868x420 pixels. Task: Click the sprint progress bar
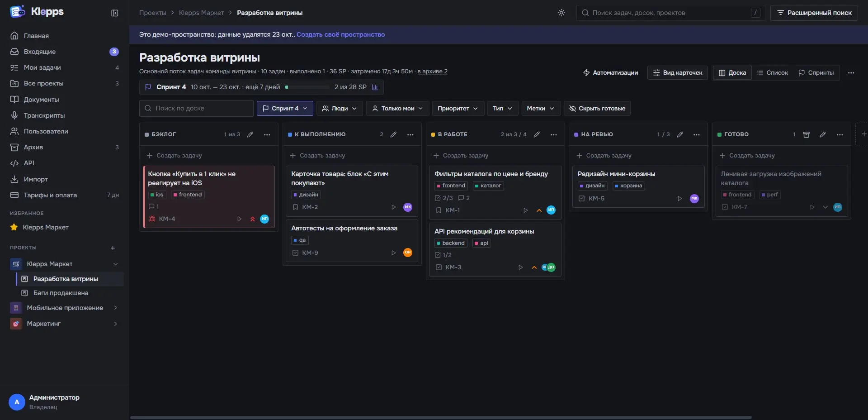307,87
